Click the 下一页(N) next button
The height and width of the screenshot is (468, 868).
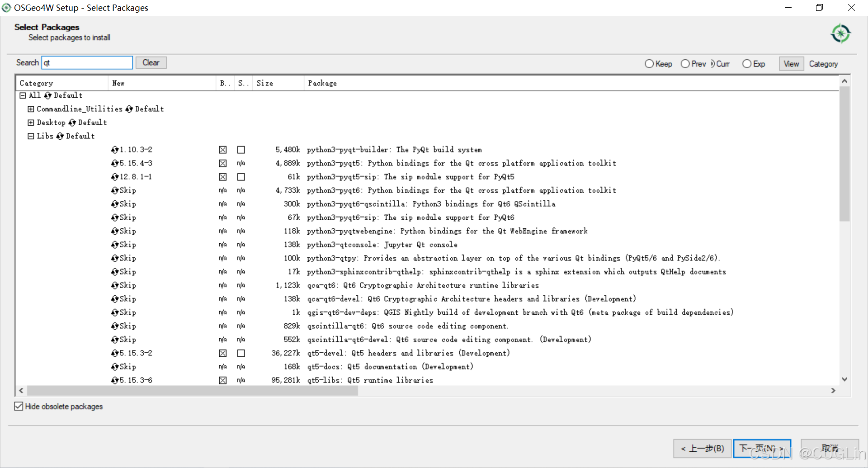click(x=762, y=449)
